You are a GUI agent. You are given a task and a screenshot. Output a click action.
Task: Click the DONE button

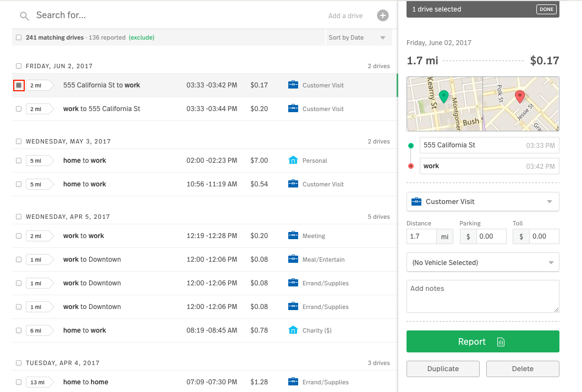click(x=546, y=9)
